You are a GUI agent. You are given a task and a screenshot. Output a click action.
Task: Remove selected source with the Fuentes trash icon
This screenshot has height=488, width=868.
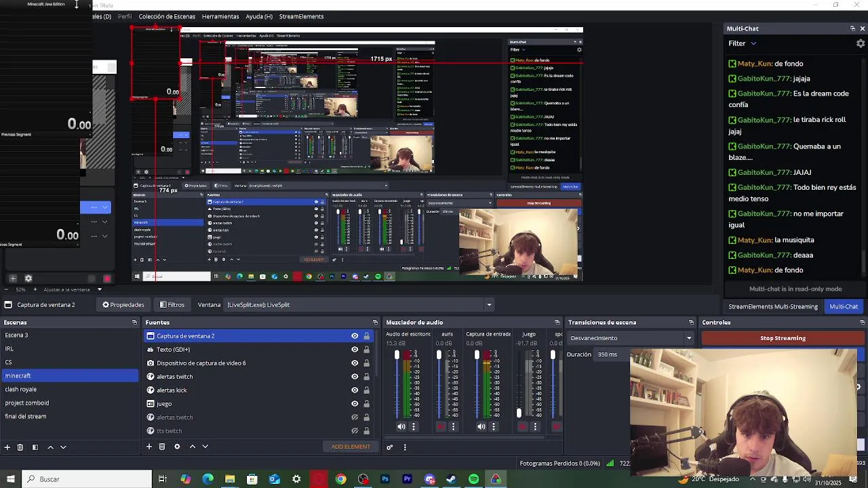[x=162, y=447]
